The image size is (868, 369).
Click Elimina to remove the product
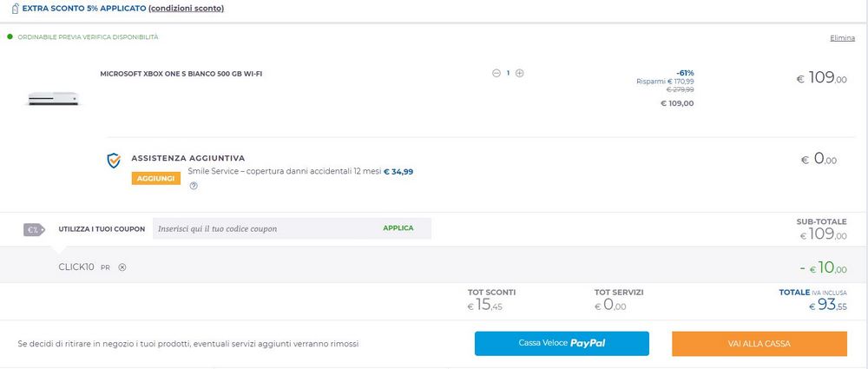pyautogui.click(x=842, y=37)
